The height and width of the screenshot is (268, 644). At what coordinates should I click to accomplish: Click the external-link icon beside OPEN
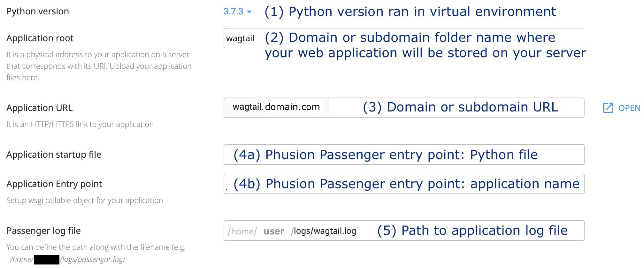tap(608, 108)
